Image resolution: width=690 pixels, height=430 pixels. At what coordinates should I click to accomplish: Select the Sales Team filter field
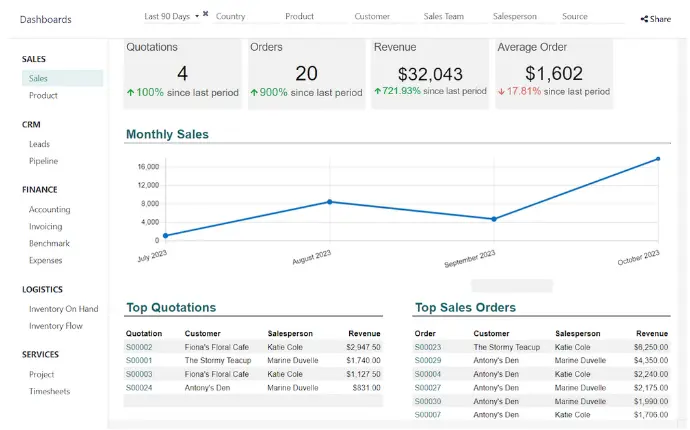[x=445, y=17]
